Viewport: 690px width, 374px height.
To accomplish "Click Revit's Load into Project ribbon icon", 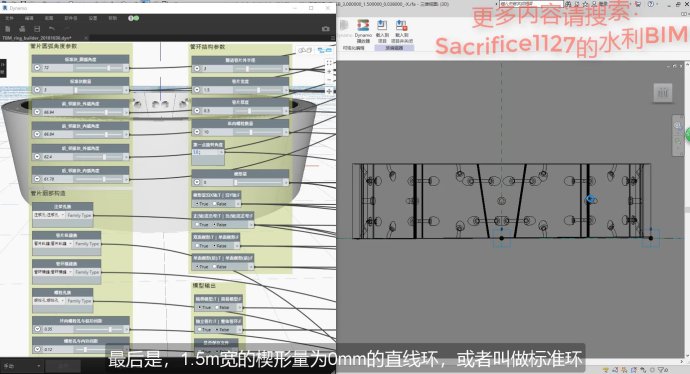I will point(382,31).
